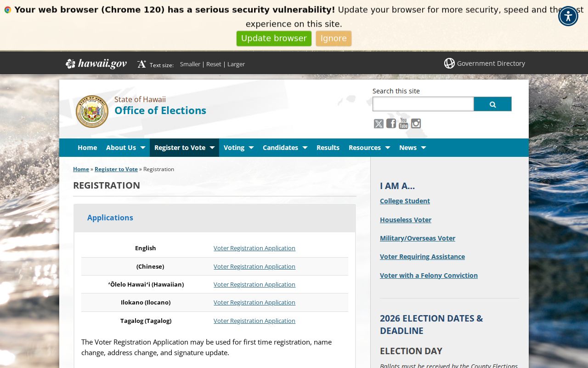
Task: Open the Instagram social icon
Action: pos(416,123)
